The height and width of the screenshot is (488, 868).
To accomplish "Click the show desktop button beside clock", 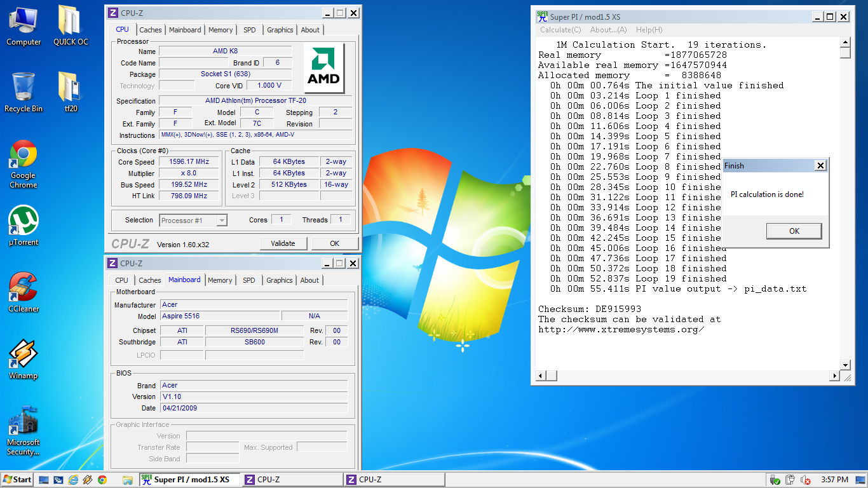I will [862, 480].
